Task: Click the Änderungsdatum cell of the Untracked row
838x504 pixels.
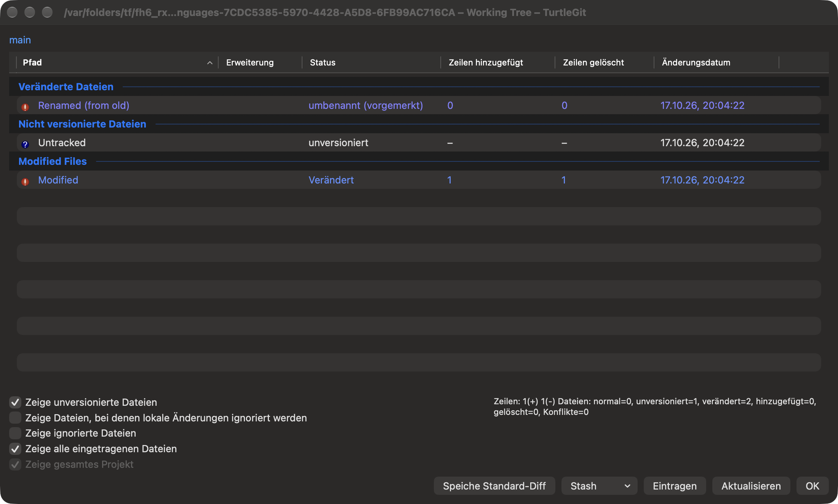Action: [x=702, y=143]
